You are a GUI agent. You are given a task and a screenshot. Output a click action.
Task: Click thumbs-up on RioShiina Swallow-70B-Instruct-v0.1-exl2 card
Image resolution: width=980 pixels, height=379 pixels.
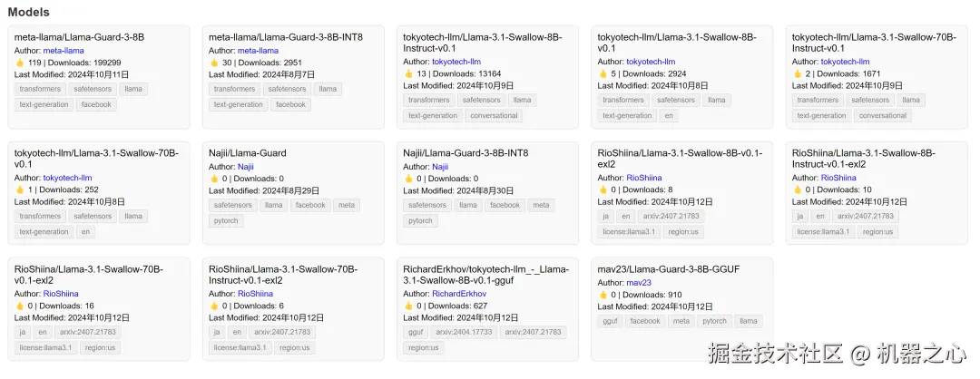tap(214, 306)
